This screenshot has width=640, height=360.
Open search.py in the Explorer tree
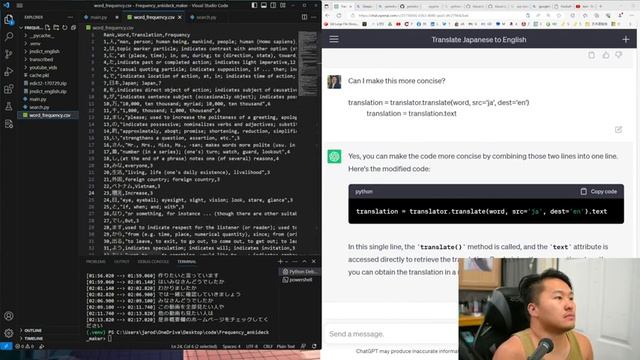coord(39,107)
